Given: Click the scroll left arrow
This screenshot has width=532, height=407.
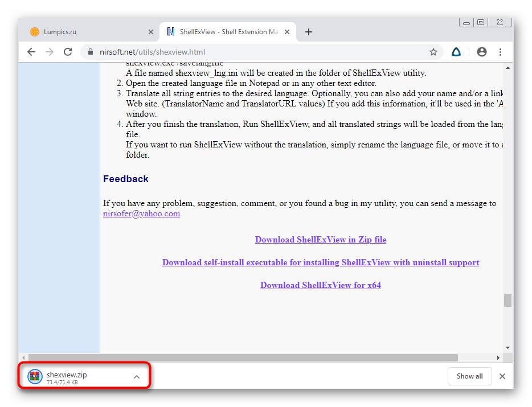Looking at the screenshot, I should (23, 358).
